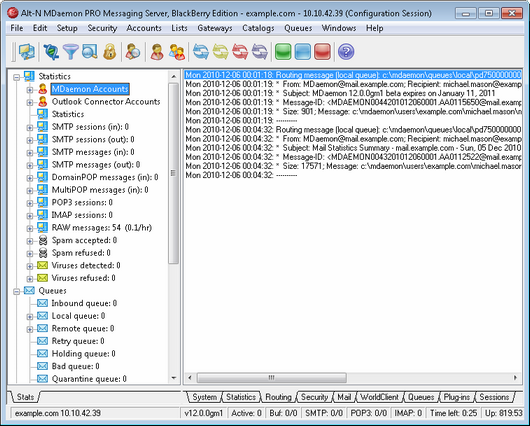Image resolution: width=530 pixels, height=426 pixels.
Task: Click the log pane horizontal scrollbar thumb
Action: 271,378
